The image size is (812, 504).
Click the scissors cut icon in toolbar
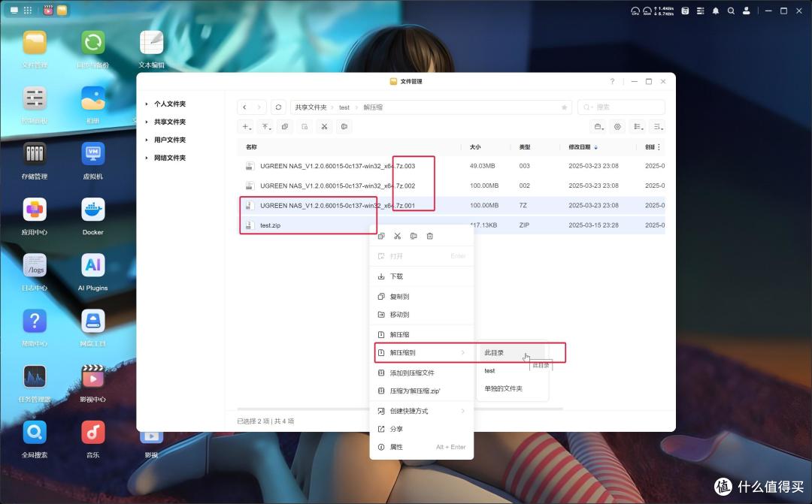click(324, 127)
